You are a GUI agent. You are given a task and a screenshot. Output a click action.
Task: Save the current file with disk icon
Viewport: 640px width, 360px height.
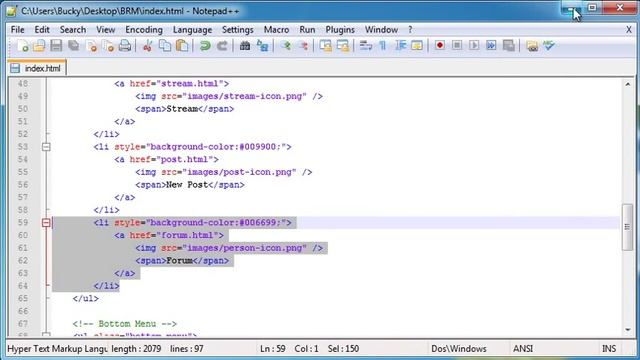[56, 46]
